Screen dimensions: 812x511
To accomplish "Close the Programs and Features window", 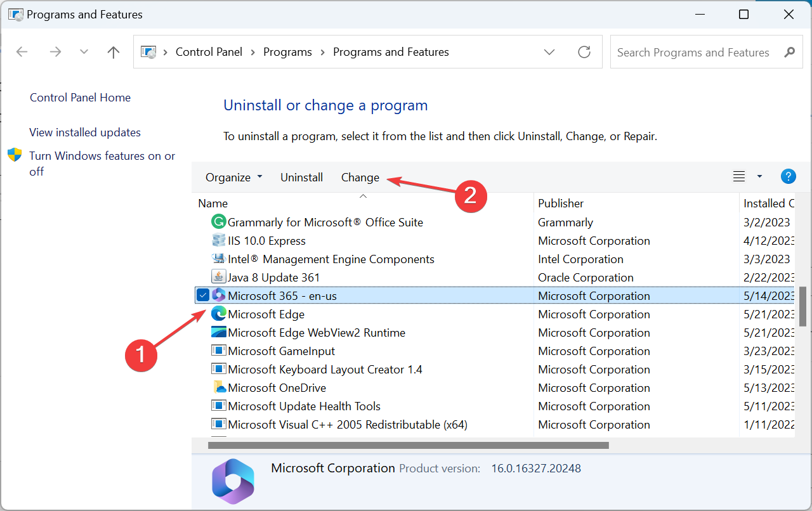I will coord(789,15).
